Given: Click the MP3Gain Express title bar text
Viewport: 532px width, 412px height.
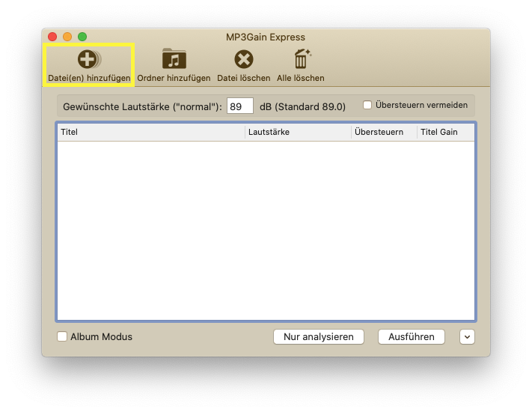Looking at the screenshot, I should [x=266, y=37].
